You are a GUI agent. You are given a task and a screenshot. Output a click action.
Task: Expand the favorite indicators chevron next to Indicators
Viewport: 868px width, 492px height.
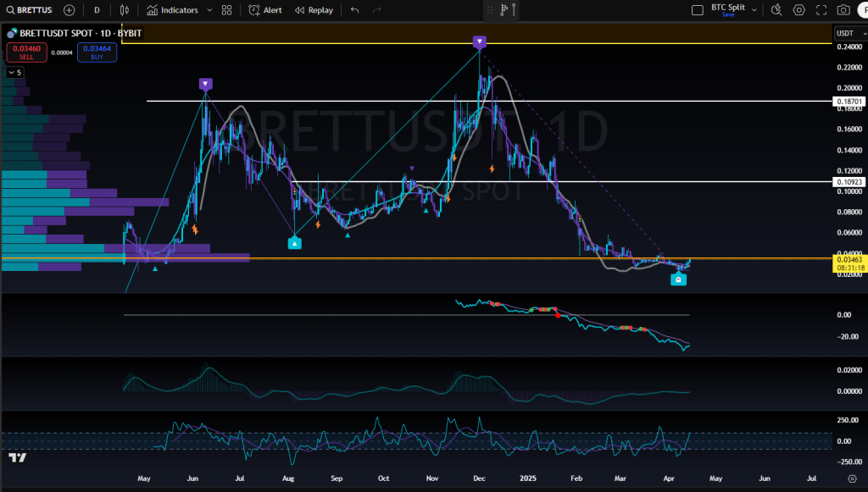pos(209,10)
